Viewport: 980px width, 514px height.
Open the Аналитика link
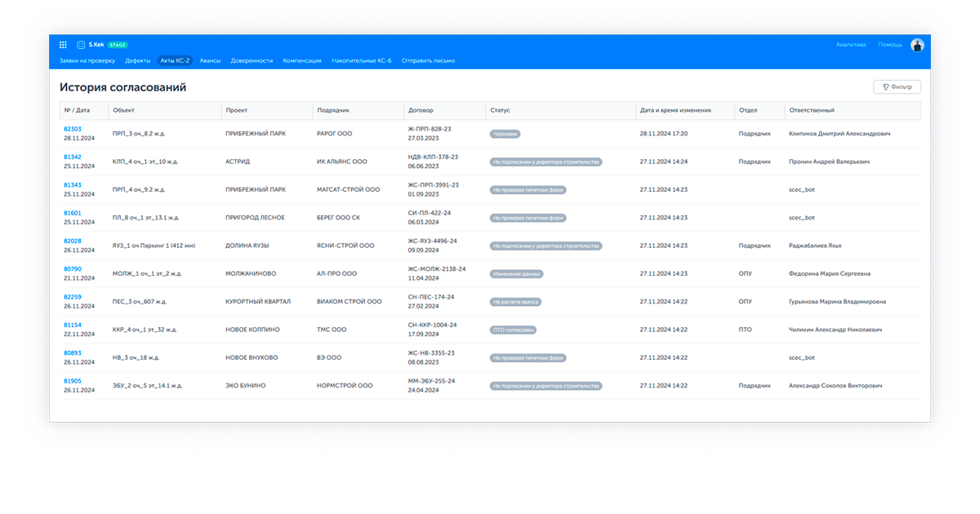click(x=850, y=45)
